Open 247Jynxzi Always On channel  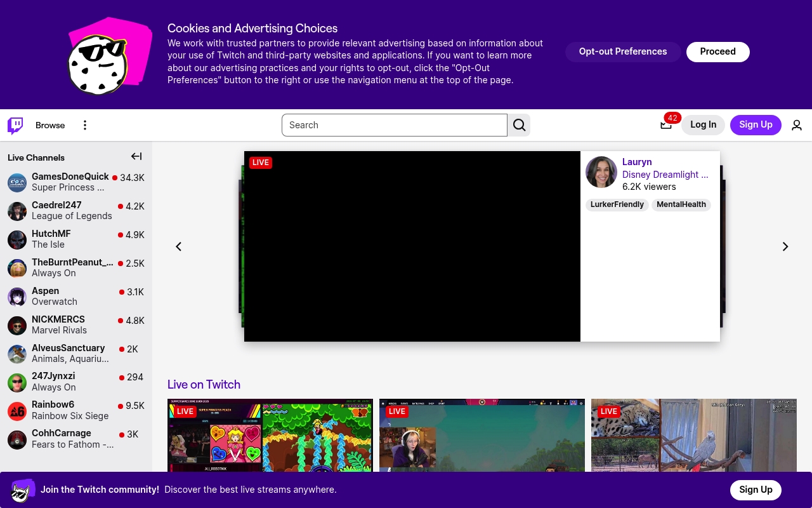[76, 383]
